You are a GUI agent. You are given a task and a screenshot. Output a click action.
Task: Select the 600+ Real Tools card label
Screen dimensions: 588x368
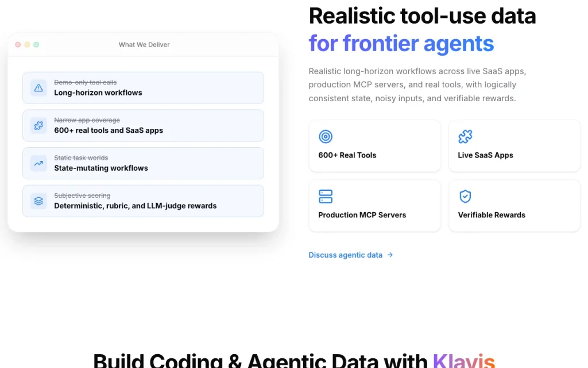click(x=347, y=155)
